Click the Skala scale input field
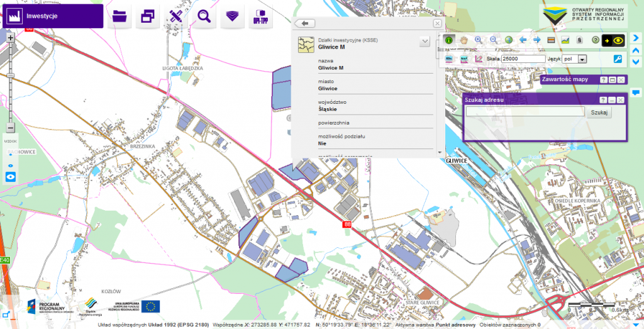644x329 pixels. coord(523,59)
